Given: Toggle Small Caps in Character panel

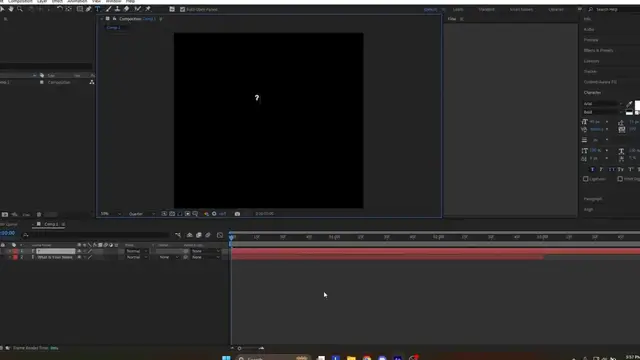Looking at the screenshot, I should pos(621,169).
